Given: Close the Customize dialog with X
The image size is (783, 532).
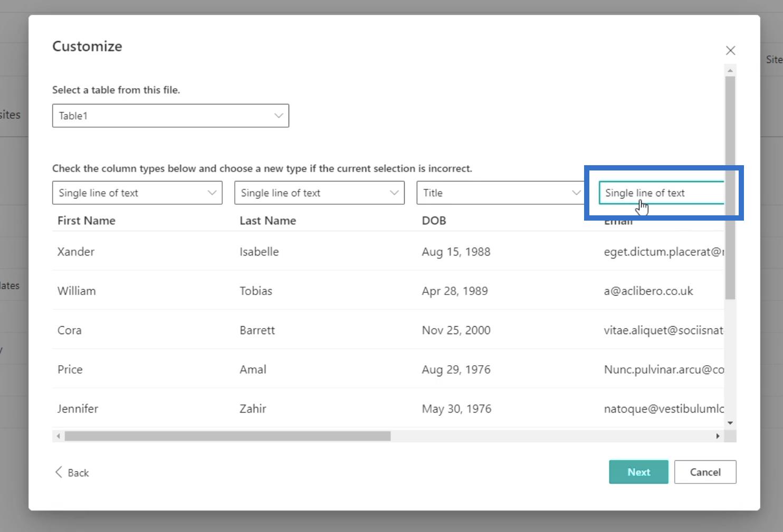Looking at the screenshot, I should (730, 51).
